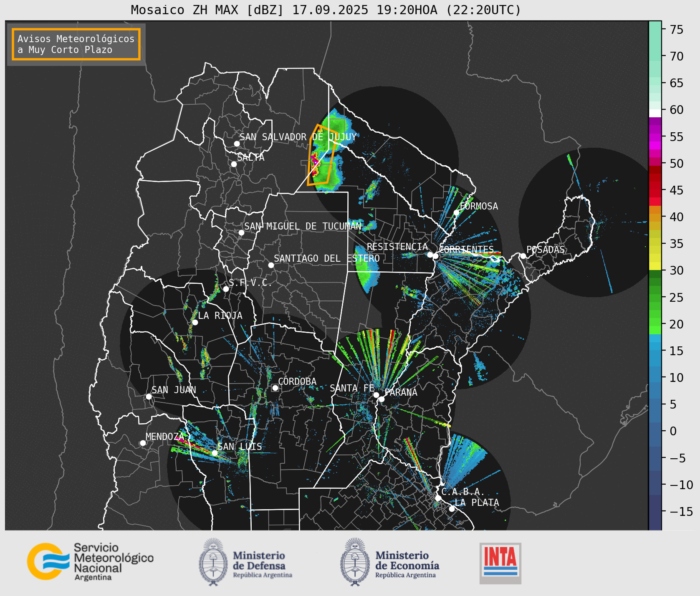Click the Mosaico ZH MAX title text

tap(326, 10)
